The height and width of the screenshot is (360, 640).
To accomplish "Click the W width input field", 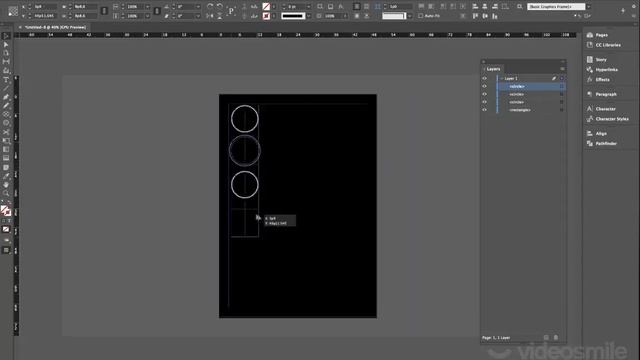I will (85, 7).
